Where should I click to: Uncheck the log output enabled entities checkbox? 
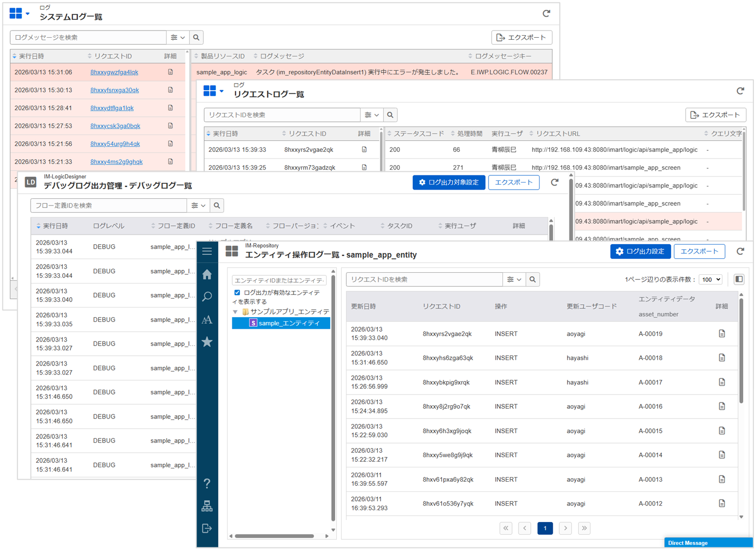tap(237, 293)
